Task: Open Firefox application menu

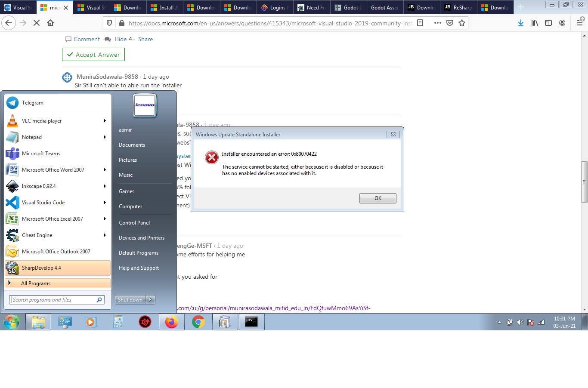Action: point(580,23)
